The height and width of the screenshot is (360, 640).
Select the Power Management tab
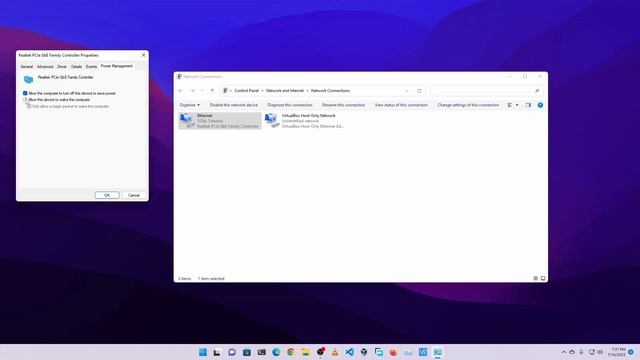(117, 66)
